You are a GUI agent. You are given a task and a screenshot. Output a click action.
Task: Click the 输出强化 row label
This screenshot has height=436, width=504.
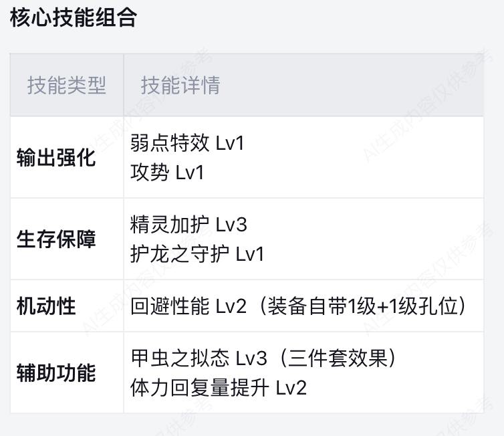(56, 158)
